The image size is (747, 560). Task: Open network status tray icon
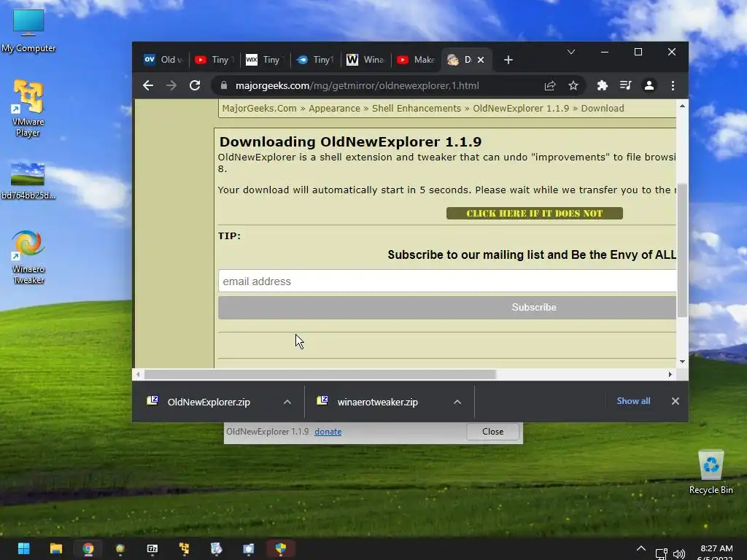point(661,553)
